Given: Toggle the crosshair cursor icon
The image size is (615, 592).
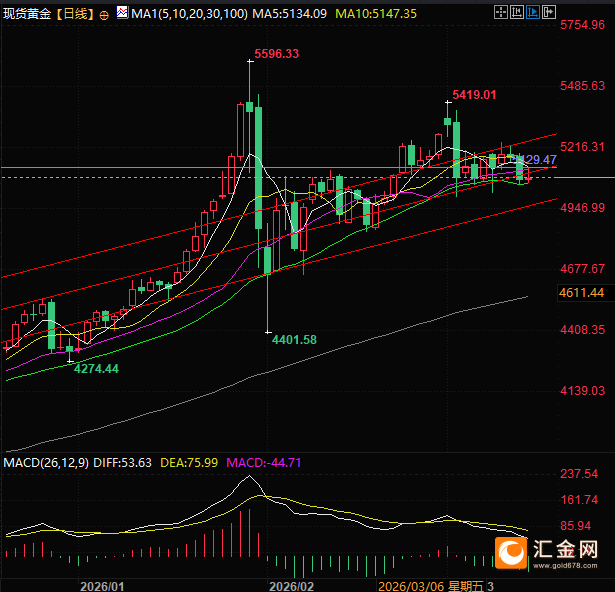Looking at the screenshot, I should coord(501,12).
